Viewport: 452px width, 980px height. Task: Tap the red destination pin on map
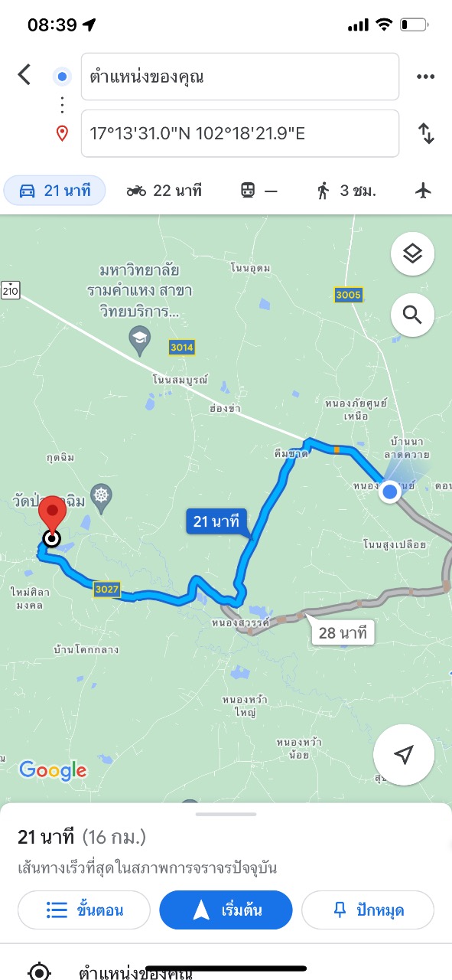pyautogui.click(x=52, y=519)
